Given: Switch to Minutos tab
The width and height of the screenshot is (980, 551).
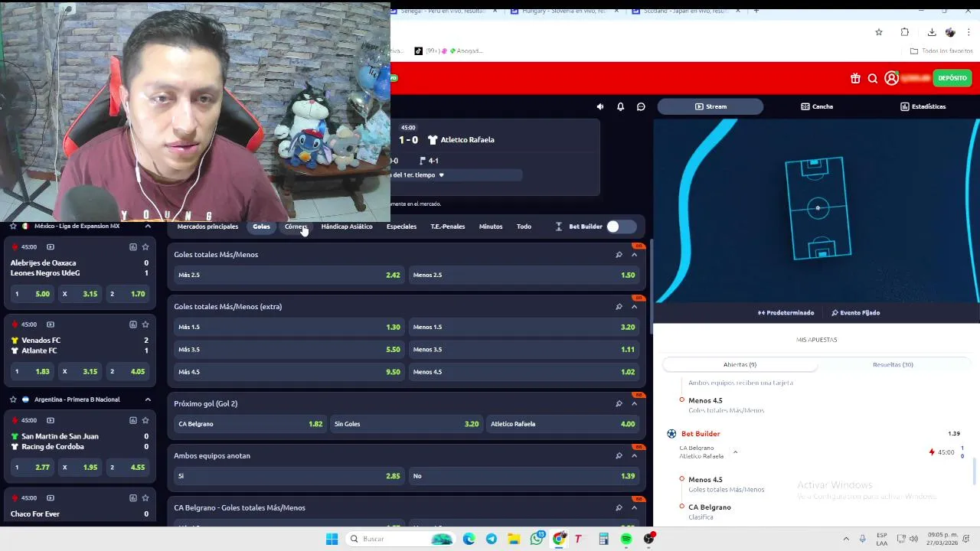Looking at the screenshot, I should pyautogui.click(x=491, y=227).
